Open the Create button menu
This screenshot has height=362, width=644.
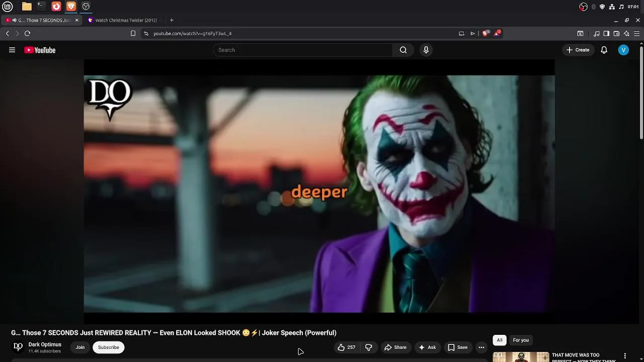(x=578, y=50)
